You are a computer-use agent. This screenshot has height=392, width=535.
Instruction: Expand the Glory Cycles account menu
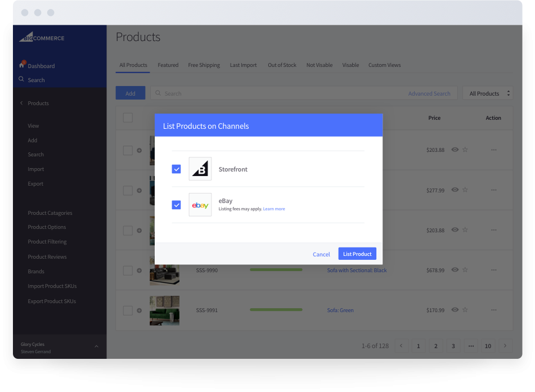click(97, 346)
